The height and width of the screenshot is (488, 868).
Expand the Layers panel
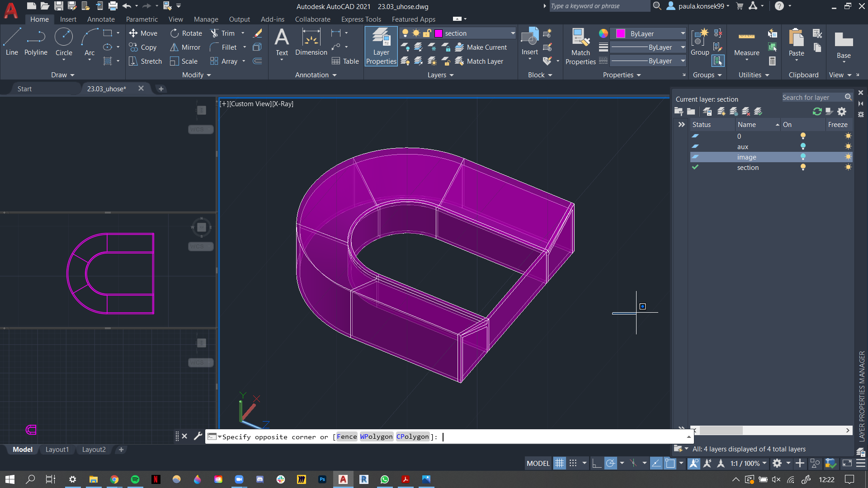click(x=440, y=75)
